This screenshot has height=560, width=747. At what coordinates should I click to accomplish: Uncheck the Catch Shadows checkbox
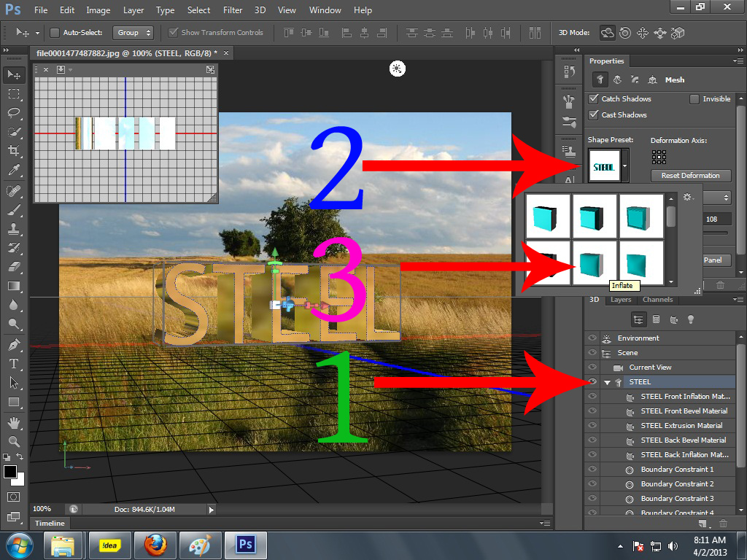pos(593,99)
